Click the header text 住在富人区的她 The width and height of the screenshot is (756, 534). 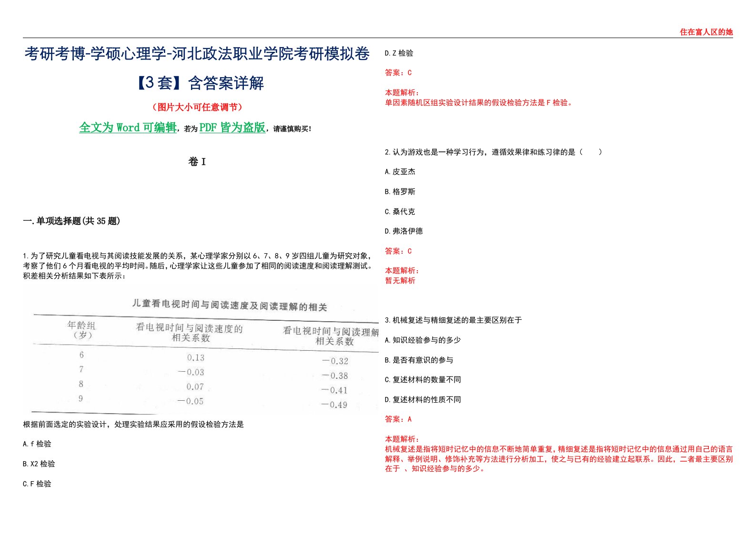[706, 32]
